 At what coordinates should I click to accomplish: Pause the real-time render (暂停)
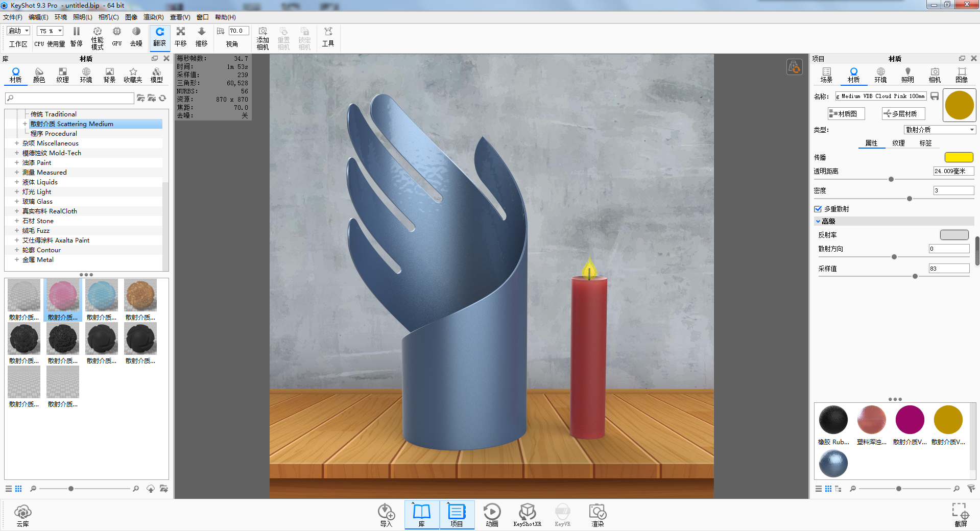click(x=77, y=37)
